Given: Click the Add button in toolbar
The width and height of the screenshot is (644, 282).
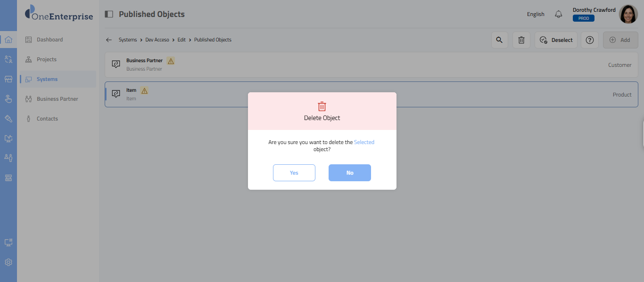Looking at the screenshot, I should [620, 40].
